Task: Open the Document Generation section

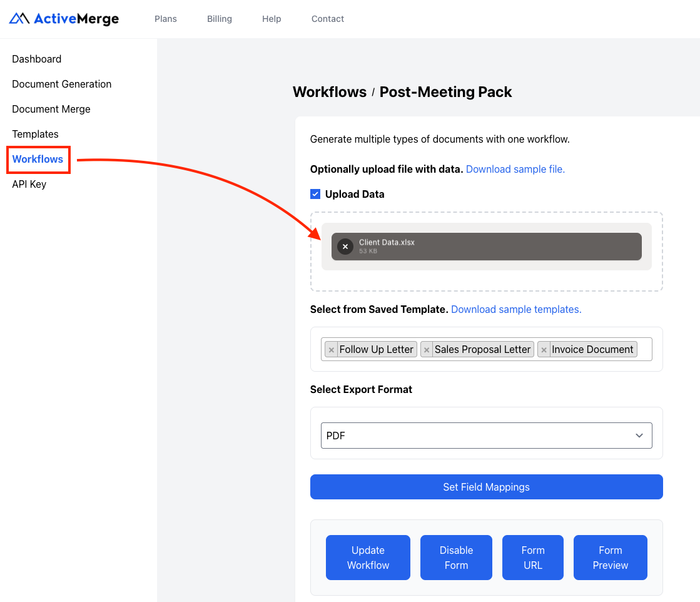Action: coord(61,84)
